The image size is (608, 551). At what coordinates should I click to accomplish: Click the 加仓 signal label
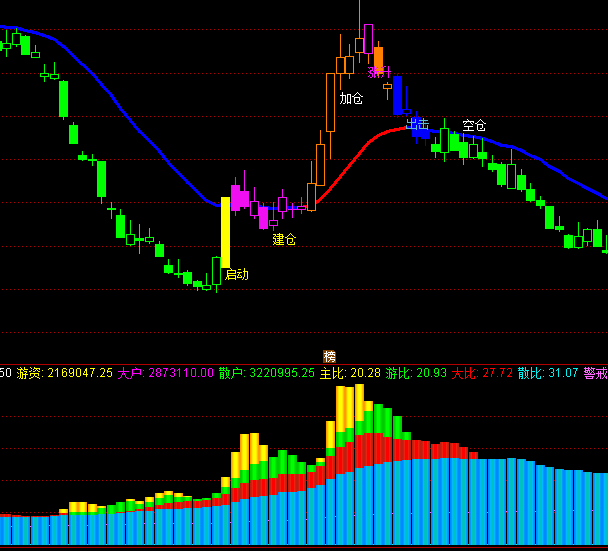[x=351, y=99]
